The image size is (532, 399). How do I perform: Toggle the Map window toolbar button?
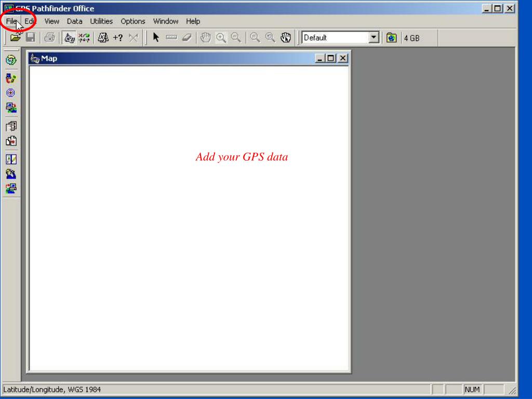point(69,37)
